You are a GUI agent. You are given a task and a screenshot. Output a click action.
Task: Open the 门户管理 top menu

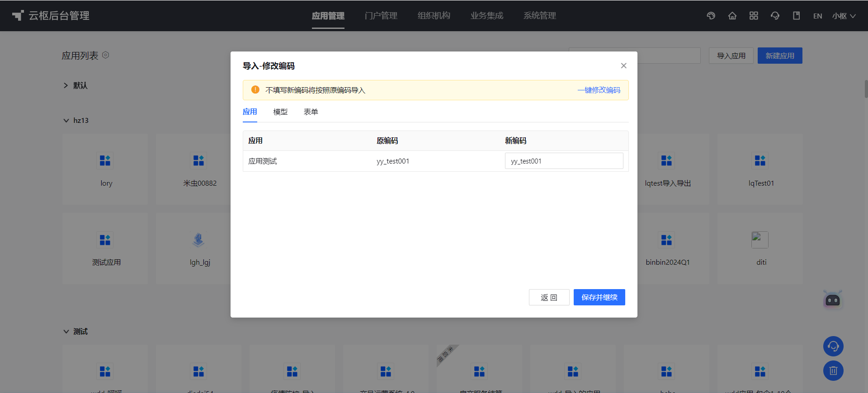pos(381,16)
